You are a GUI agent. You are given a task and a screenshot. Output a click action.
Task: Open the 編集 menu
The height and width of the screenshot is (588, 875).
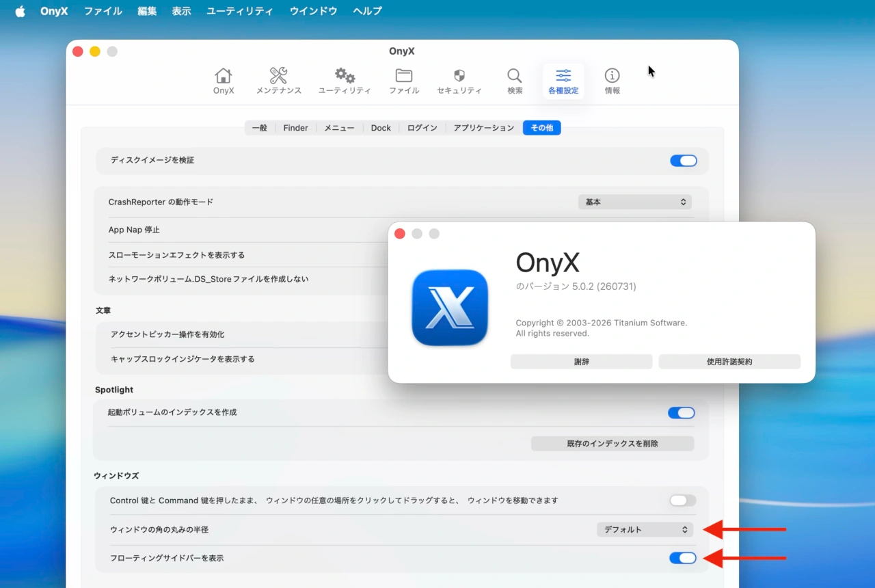pyautogui.click(x=147, y=11)
